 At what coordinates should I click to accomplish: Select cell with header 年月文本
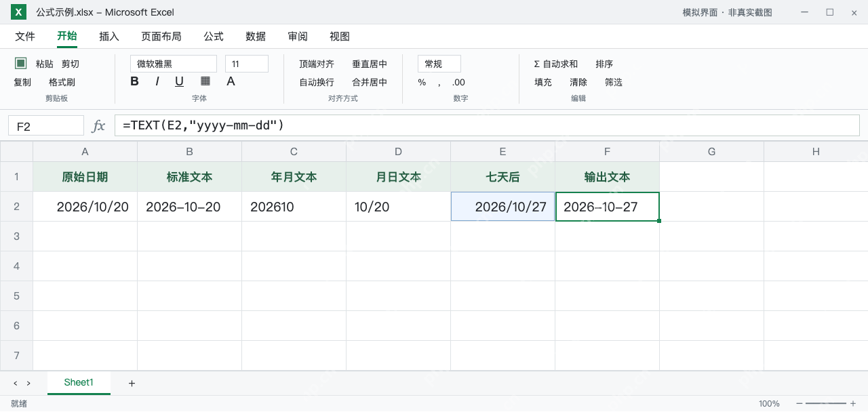[x=294, y=177]
